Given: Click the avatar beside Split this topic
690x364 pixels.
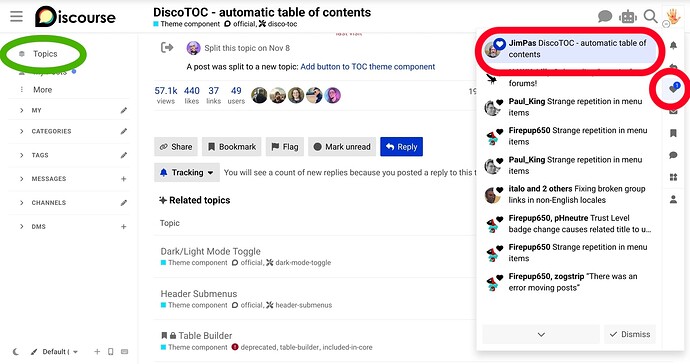Looking at the screenshot, I should point(193,48).
